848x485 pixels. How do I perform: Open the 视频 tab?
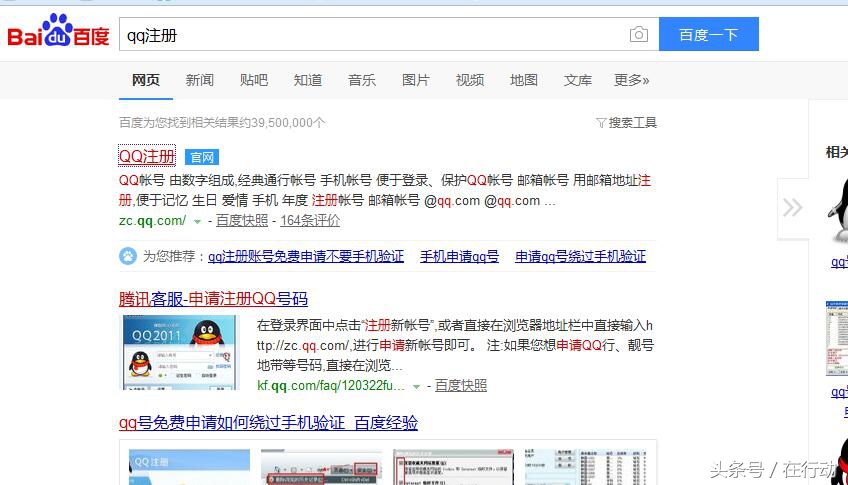tap(470, 80)
